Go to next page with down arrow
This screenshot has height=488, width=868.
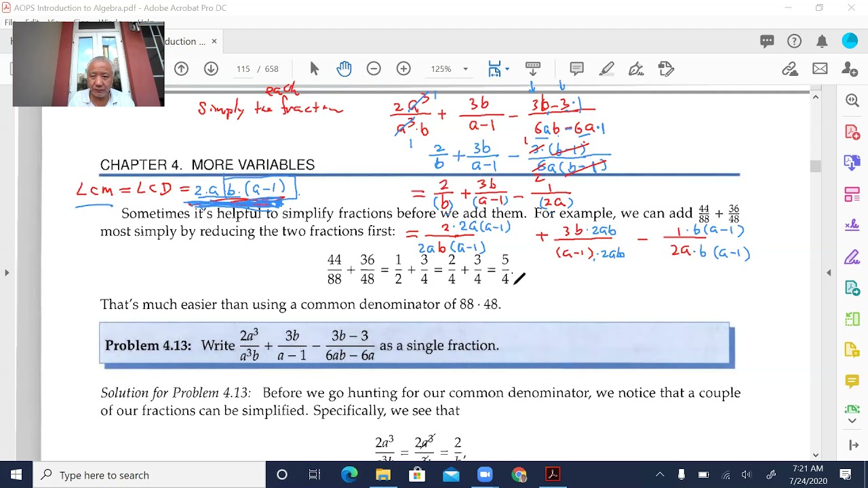pyautogui.click(x=211, y=68)
